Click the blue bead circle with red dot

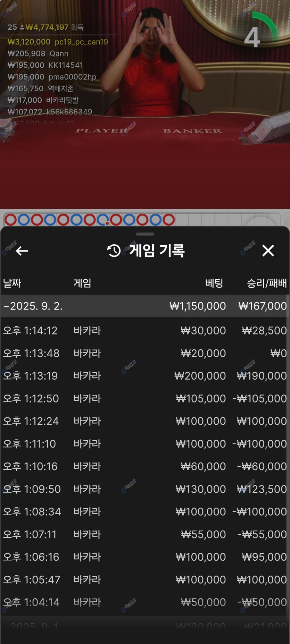click(x=103, y=220)
